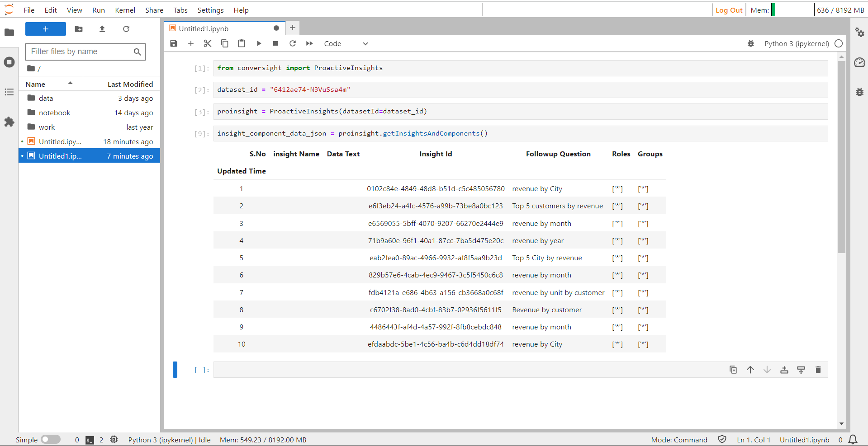Screen dimensions: 868x446
Task: Click the JupyterLab logo icon
Action: [x=9, y=9]
